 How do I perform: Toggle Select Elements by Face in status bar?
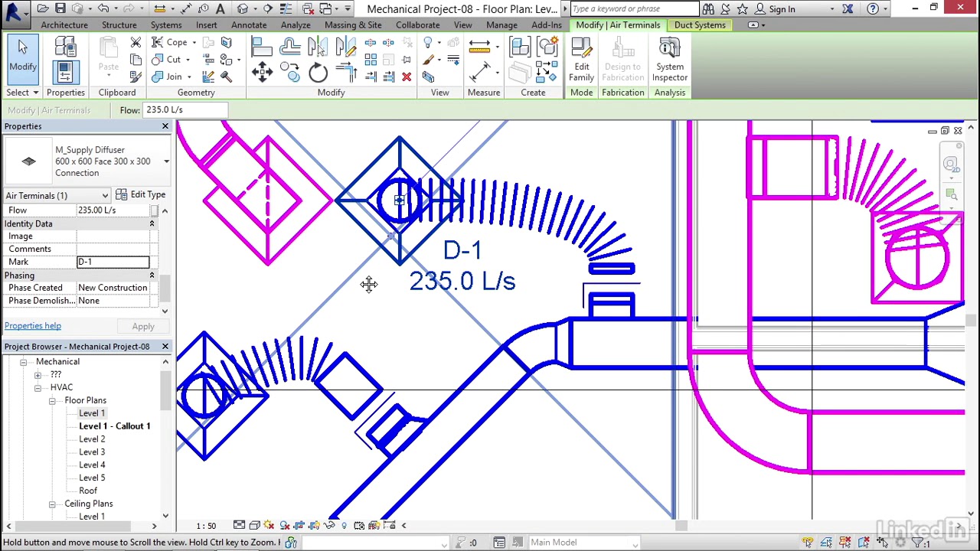pos(863,543)
